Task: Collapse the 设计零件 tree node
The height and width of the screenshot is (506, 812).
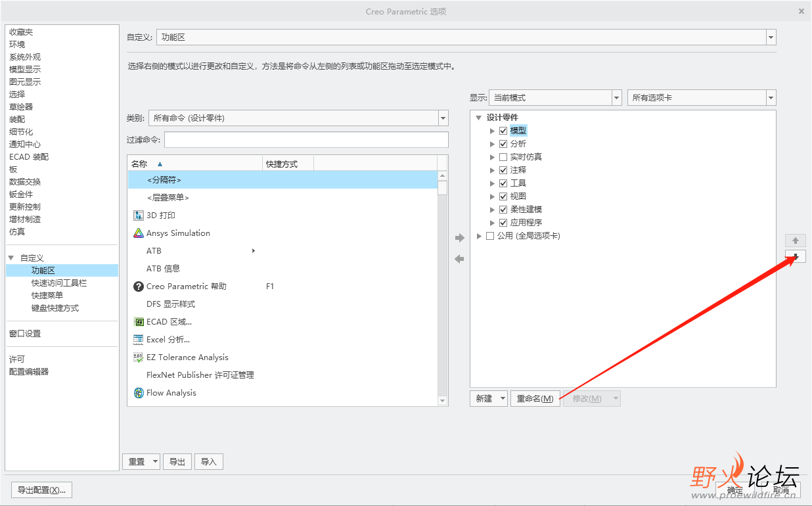Action: 479,118
